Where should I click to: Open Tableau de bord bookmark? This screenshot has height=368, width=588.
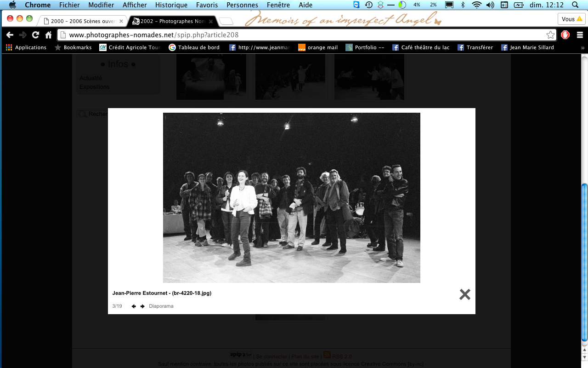coord(194,47)
